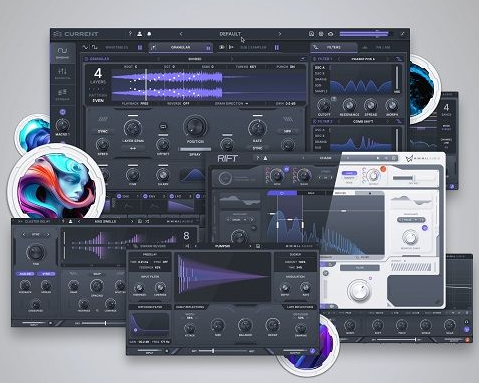Open the type selector in light Rift panel
479x383 pixels.
(410, 220)
